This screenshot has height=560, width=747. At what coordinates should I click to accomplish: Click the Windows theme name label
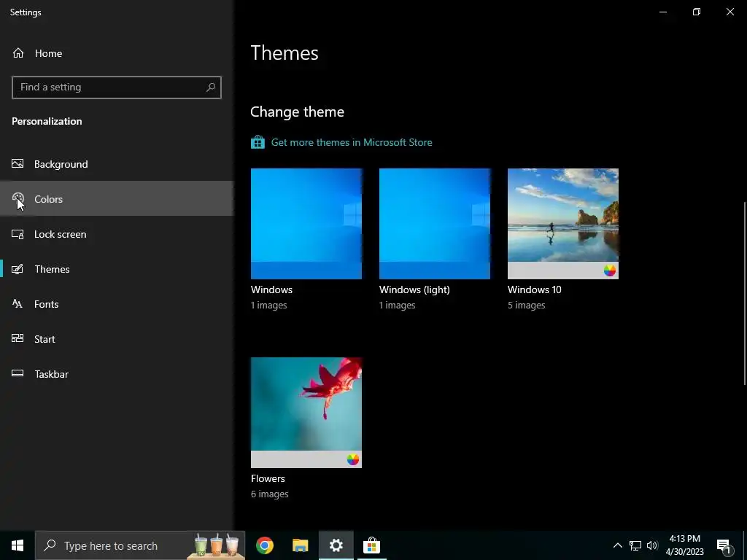[x=271, y=289]
